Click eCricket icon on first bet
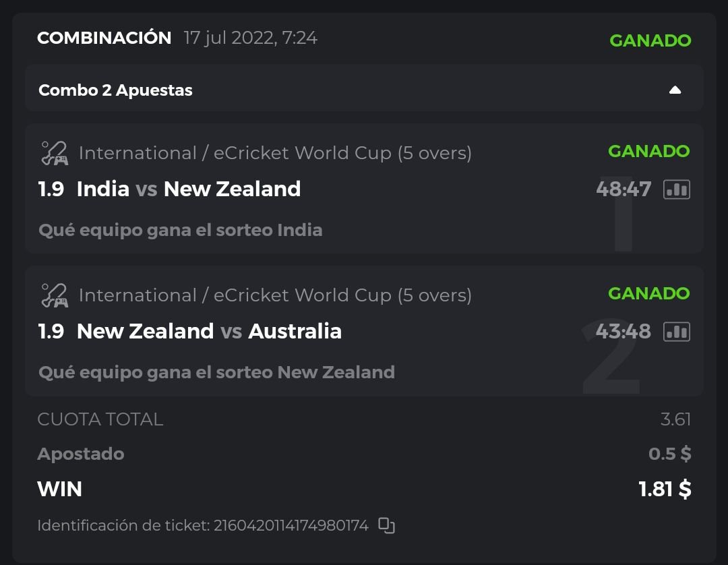Viewport: 728px width, 565px height. click(54, 154)
